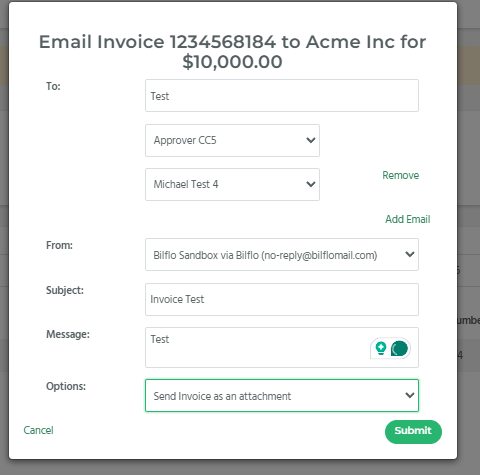Expand the Send Invoice as an attachment dropdown
The image size is (480, 475).
(282, 395)
